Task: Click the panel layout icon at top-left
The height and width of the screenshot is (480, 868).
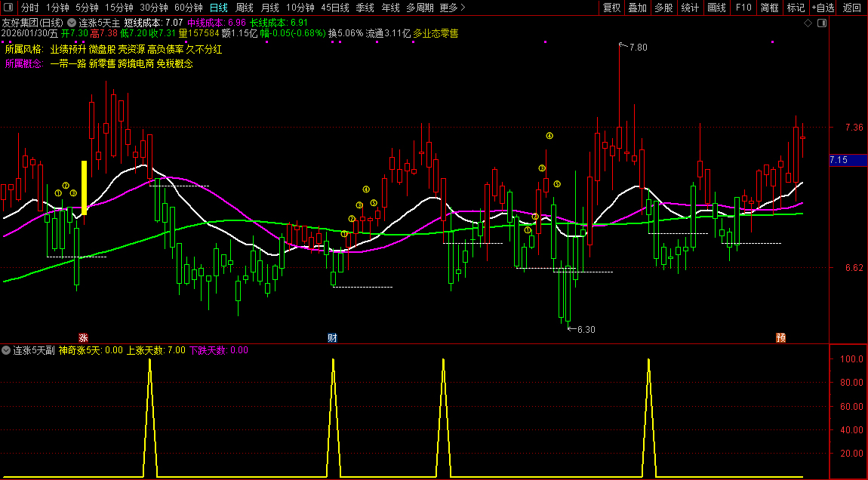Action: (x=8, y=8)
